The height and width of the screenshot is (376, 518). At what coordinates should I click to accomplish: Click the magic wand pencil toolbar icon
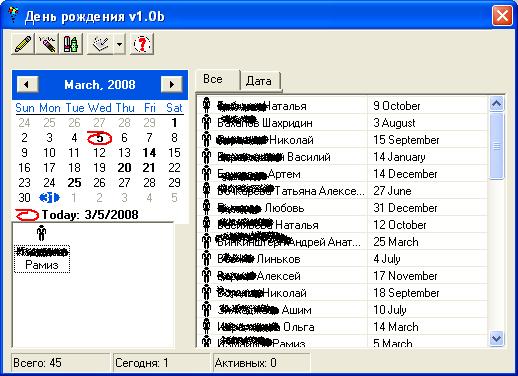[47, 44]
